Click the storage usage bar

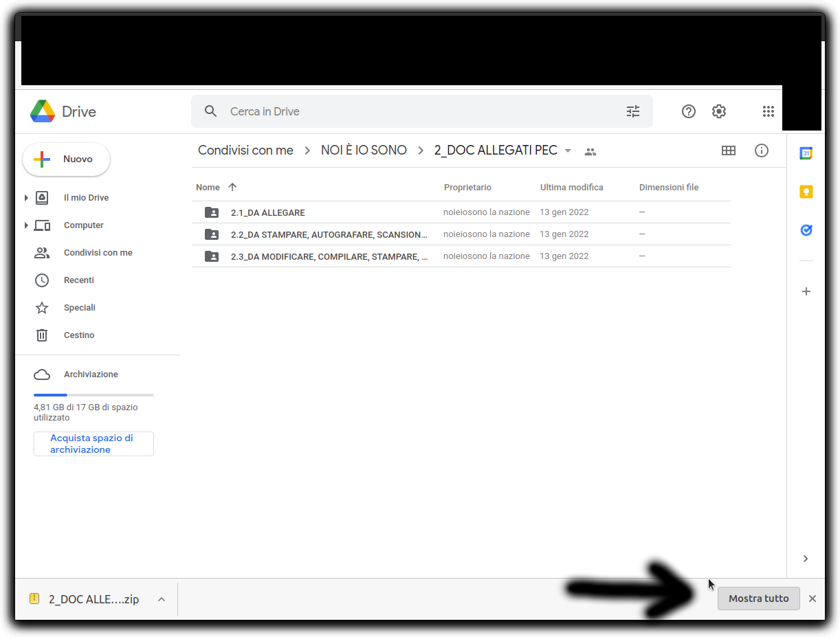[93, 395]
